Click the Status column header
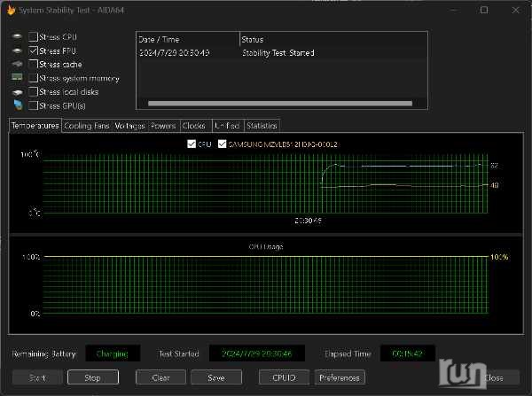Screen dimensions: 532x396 (x=333, y=39)
